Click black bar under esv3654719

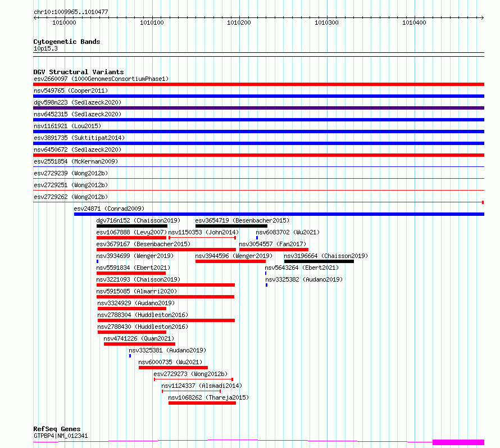[x=231, y=226]
